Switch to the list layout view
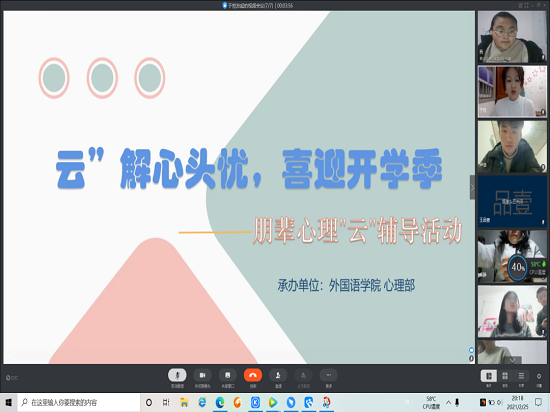The height and width of the screenshot is (412, 550). coord(521,376)
